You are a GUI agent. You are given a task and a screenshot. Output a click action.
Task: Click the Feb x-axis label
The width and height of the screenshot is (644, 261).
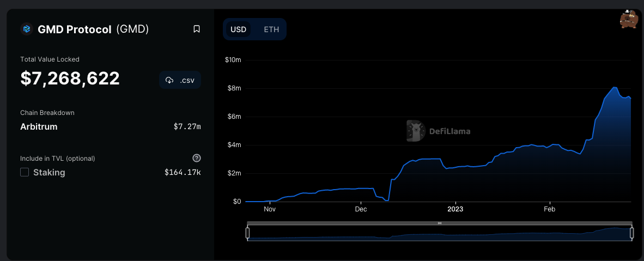point(550,209)
